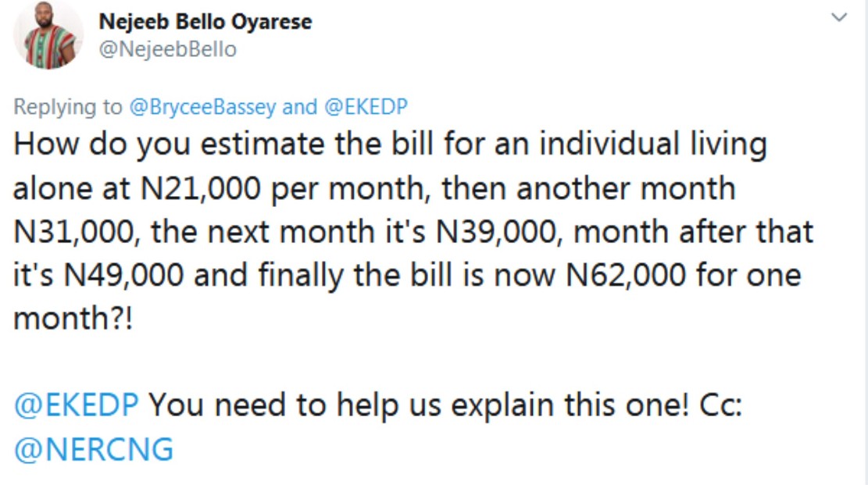Click the 'and' between reply handles
868x485 pixels.
(x=299, y=106)
